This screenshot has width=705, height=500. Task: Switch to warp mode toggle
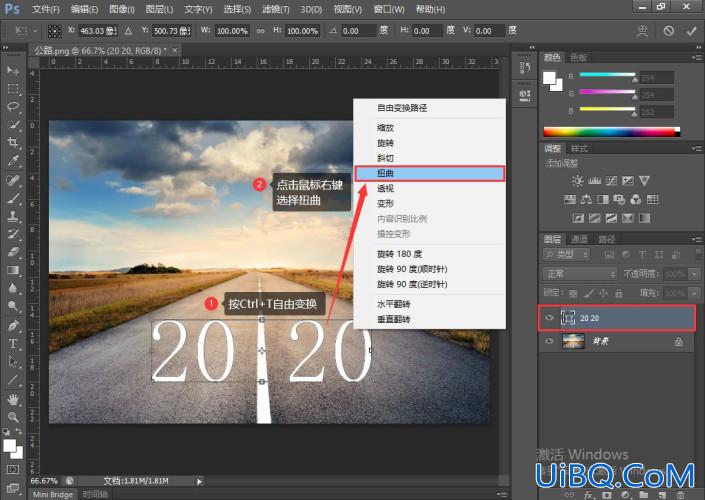(643, 31)
